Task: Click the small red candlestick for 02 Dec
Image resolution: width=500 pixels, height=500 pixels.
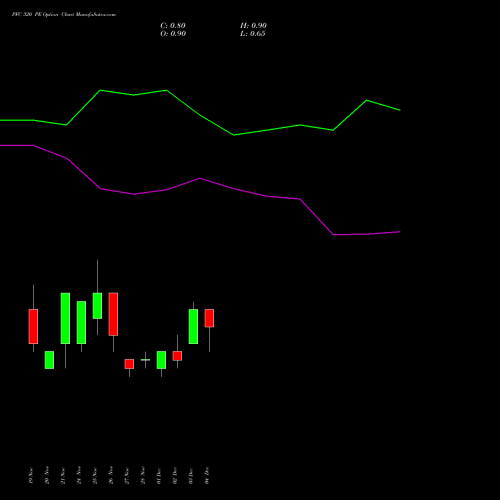Action: coord(177,356)
